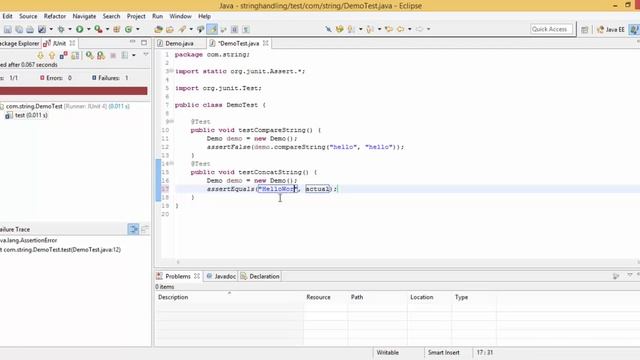The height and width of the screenshot is (360, 640).
Task: Click Rerun Test Failures First icon
Action: click(101, 56)
